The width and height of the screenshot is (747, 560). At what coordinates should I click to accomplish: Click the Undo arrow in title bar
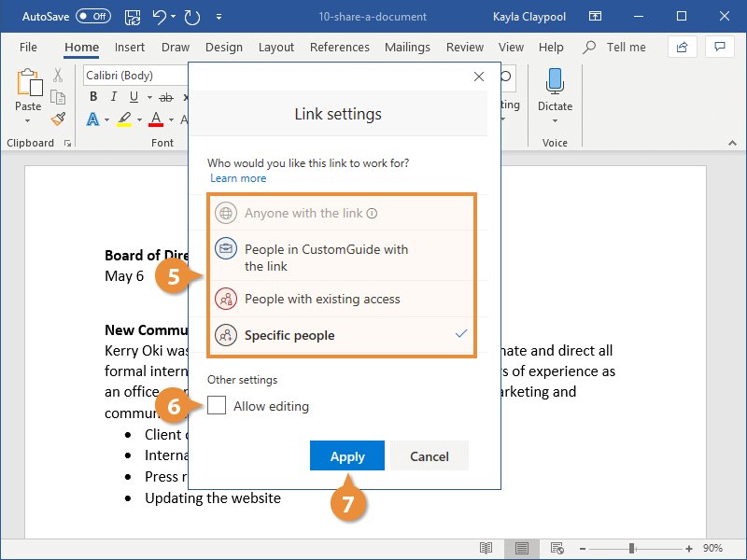click(x=159, y=17)
